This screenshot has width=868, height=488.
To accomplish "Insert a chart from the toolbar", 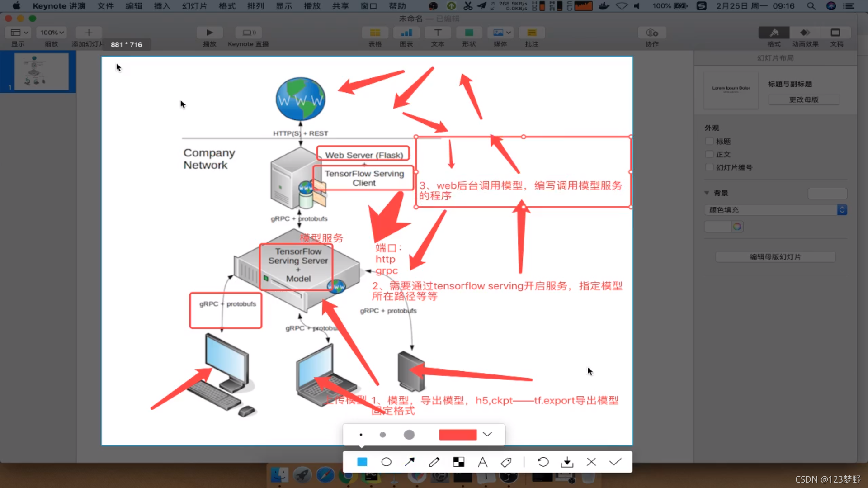I will click(406, 33).
